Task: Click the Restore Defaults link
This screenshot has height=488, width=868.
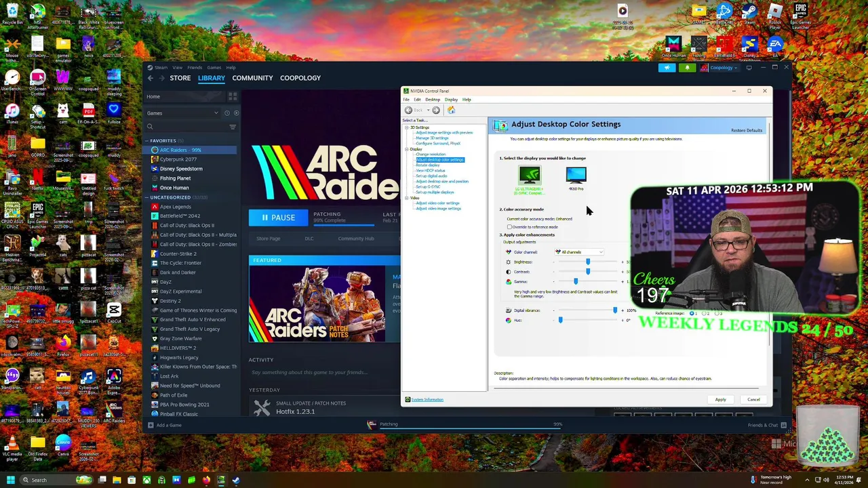Action: click(747, 130)
